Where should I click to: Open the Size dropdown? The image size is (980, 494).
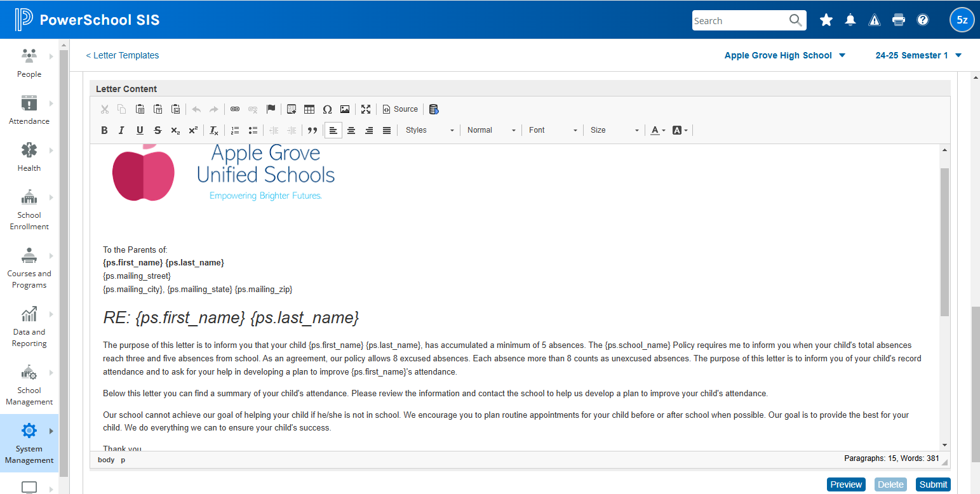coord(615,130)
